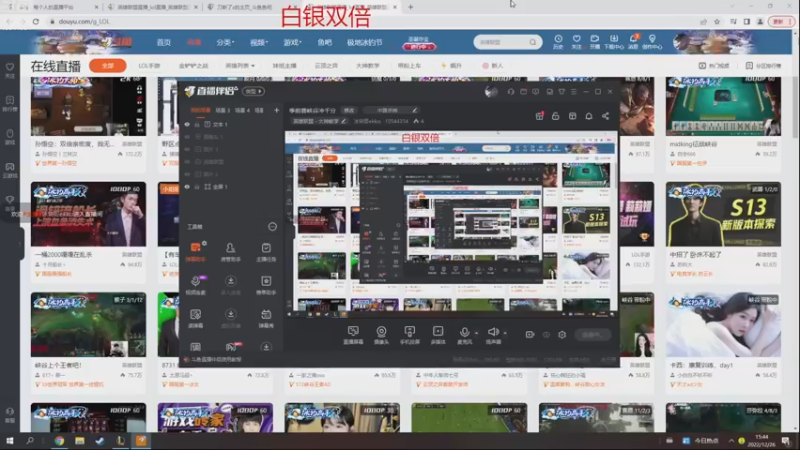
Task: Open 极地冰钓节 link in nav
Action: (x=364, y=42)
